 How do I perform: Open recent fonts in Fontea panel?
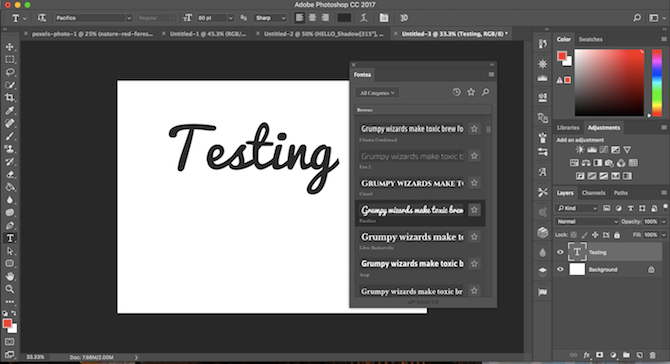(456, 92)
